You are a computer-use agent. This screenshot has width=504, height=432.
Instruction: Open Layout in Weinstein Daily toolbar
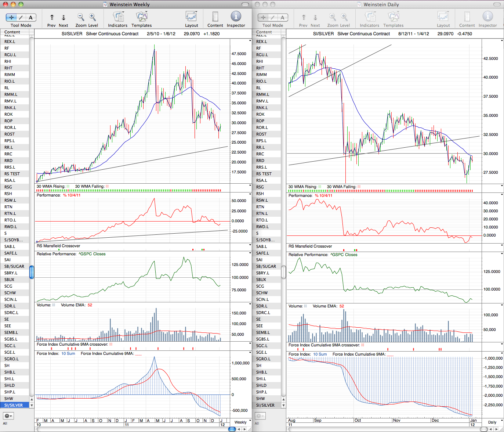click(x=443, y=19)
